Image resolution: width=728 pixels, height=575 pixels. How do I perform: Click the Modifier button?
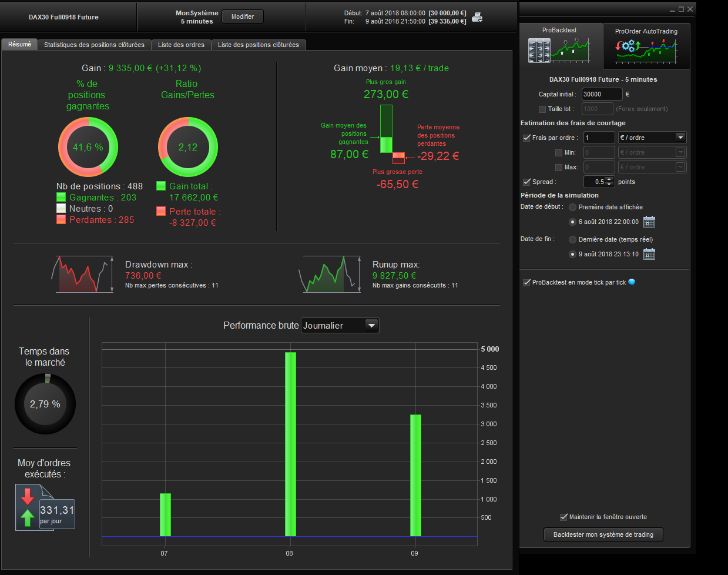243,16
